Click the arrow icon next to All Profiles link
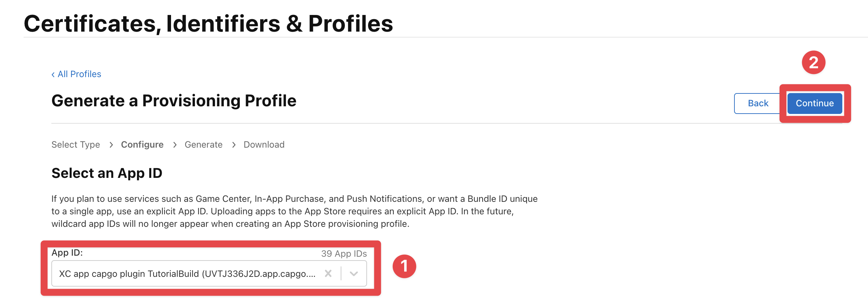 point(53,74)
